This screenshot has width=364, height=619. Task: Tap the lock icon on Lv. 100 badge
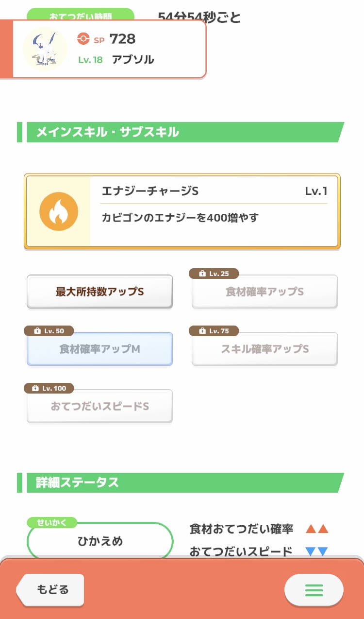35,389
